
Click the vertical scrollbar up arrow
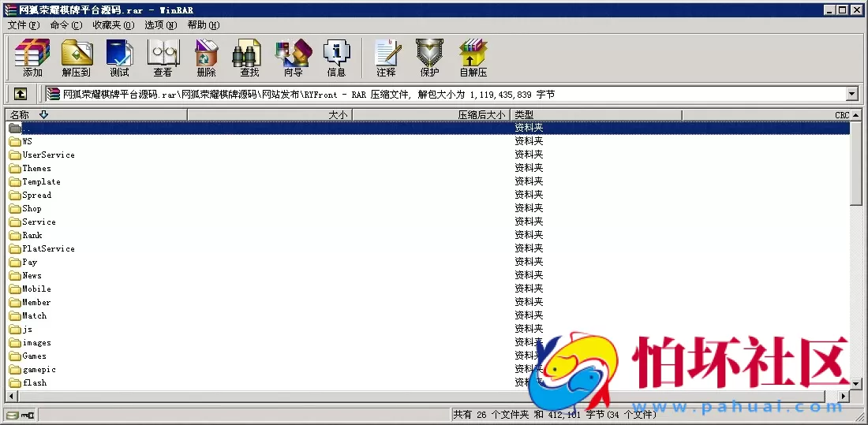(x=856, y=115)
